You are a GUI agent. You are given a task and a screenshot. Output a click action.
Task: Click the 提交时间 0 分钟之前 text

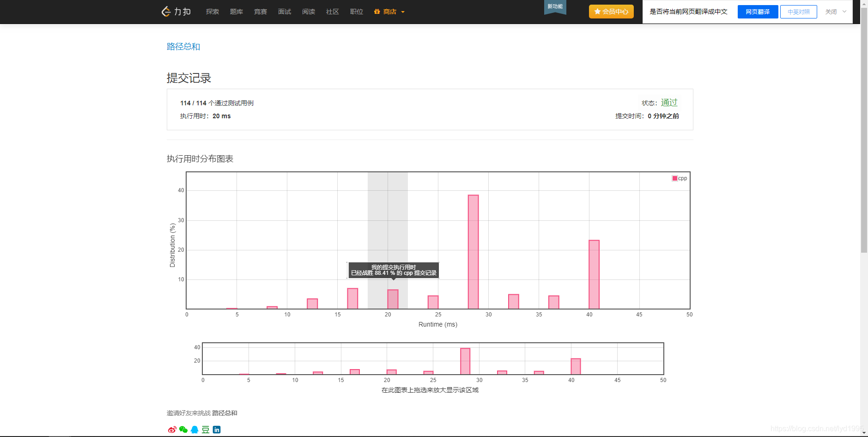coord(647,116)
